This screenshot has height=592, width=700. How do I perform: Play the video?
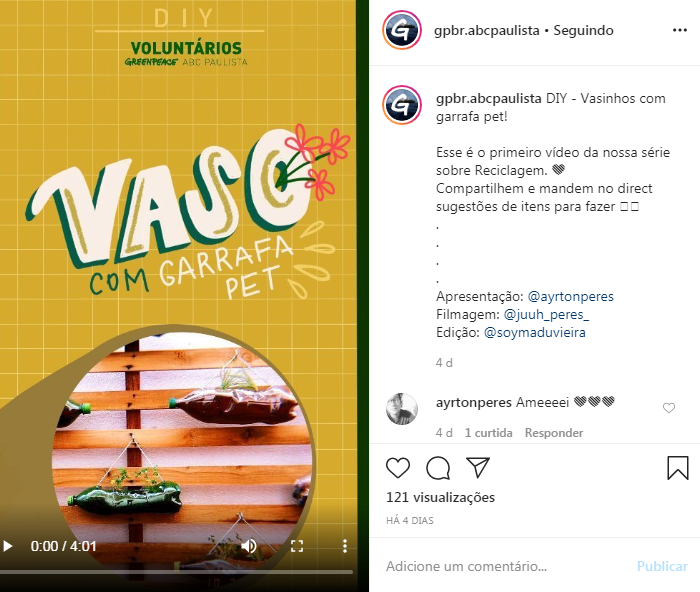(x=8, y=546)
